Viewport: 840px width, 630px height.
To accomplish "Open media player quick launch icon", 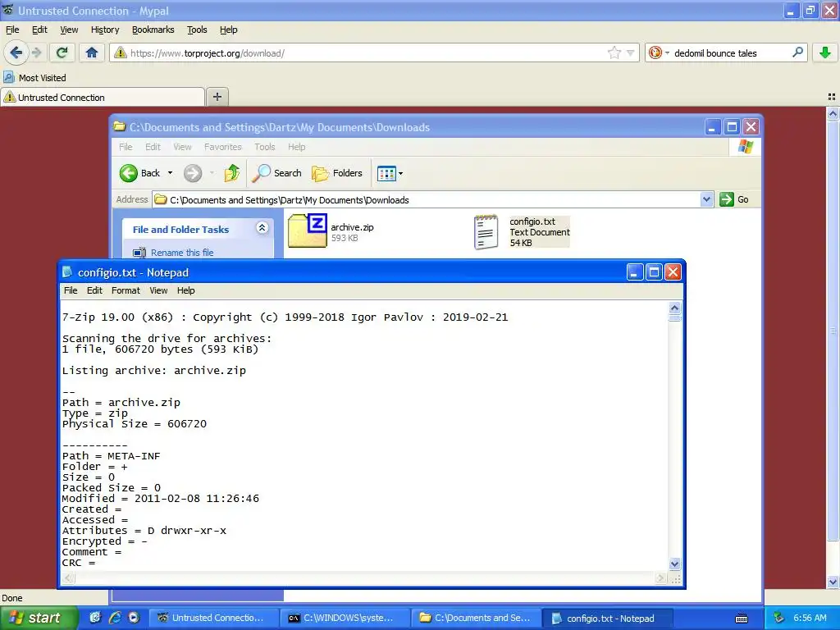I will (134, 618).
